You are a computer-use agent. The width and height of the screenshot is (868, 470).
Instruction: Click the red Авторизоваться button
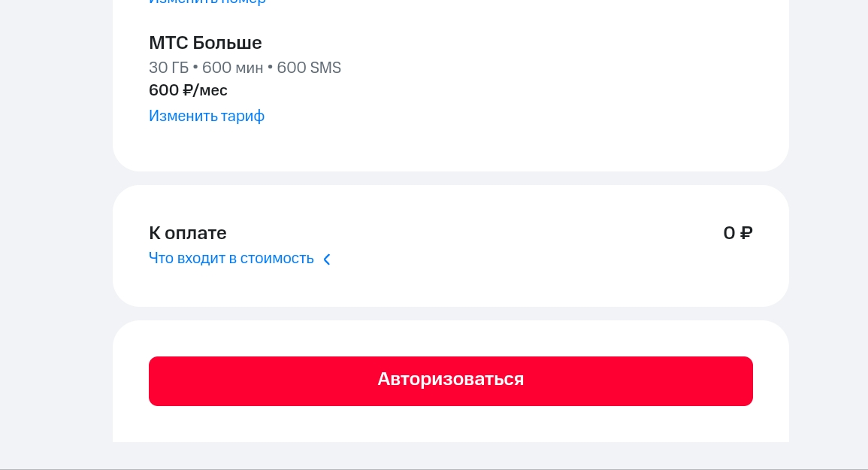coord(451,381)
